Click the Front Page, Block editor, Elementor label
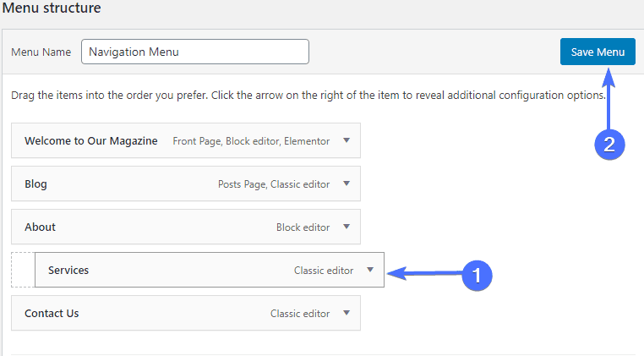644x356 pixels. 251,141
